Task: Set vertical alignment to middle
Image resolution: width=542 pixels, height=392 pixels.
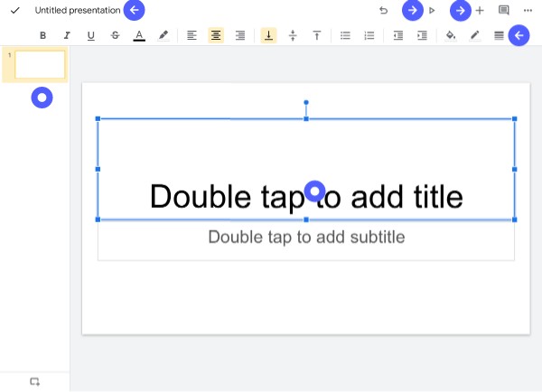Action: 293,35
